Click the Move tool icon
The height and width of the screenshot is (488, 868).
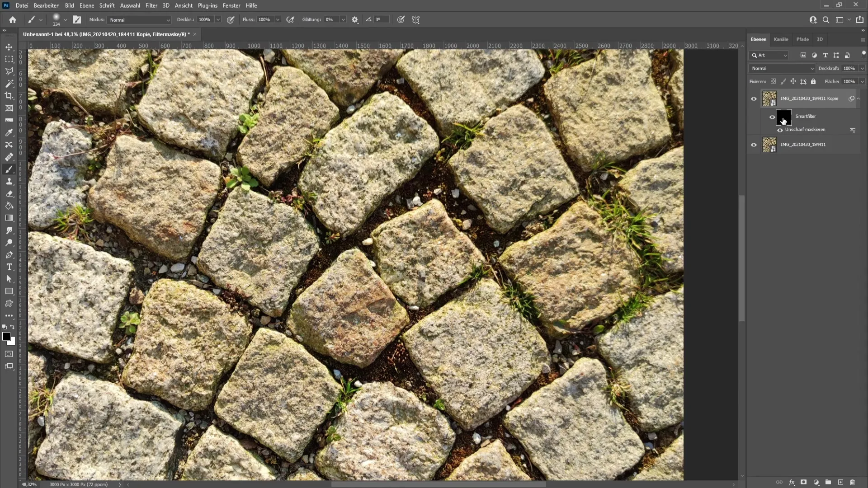coord(9,47)
